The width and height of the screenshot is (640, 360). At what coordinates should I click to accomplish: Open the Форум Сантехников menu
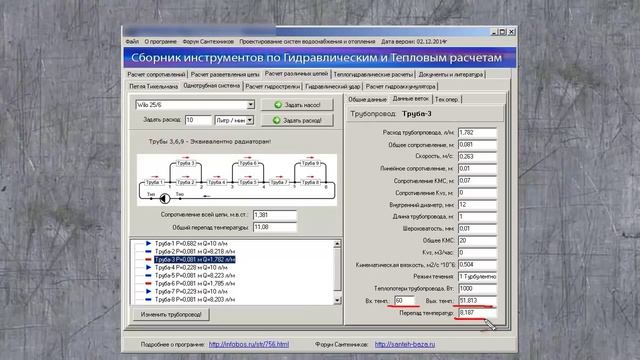(208, 42)
